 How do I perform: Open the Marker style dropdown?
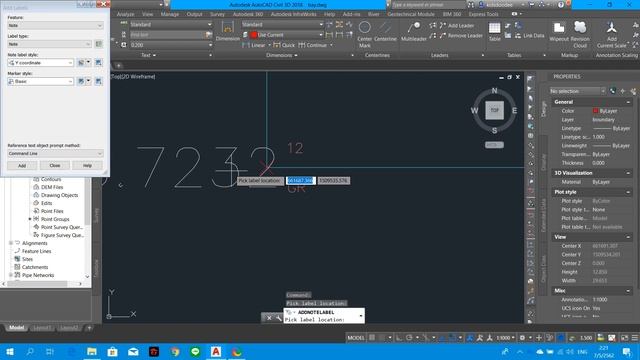pyautogui.click(x=41, y=81)
